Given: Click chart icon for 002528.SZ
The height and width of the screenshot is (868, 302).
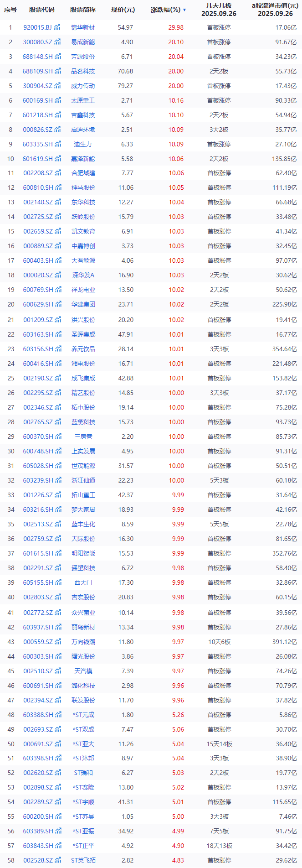Looking at the screenshot, I should pos(57,860).
